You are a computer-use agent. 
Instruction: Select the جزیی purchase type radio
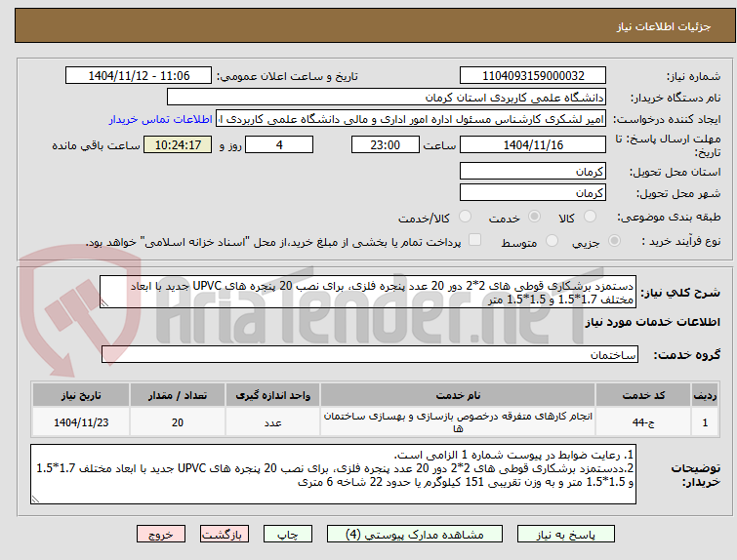(614, 241)
